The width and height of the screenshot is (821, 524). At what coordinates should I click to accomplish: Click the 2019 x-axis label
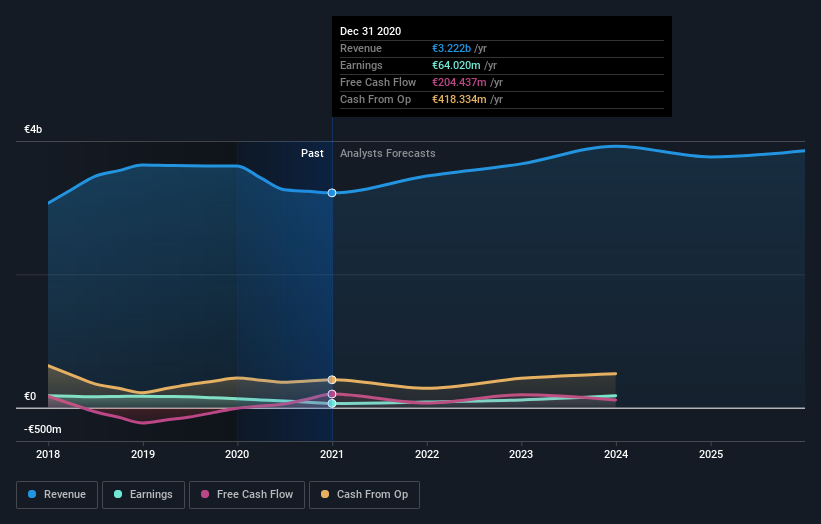click(x=143, y=454)
